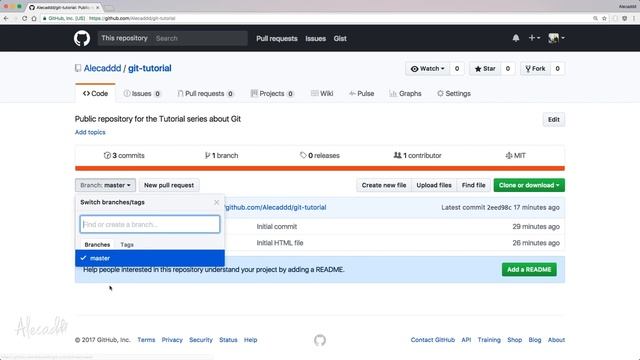Open Gist in top navigation
This screenshot has height=360, width=640.
[340, 38]
